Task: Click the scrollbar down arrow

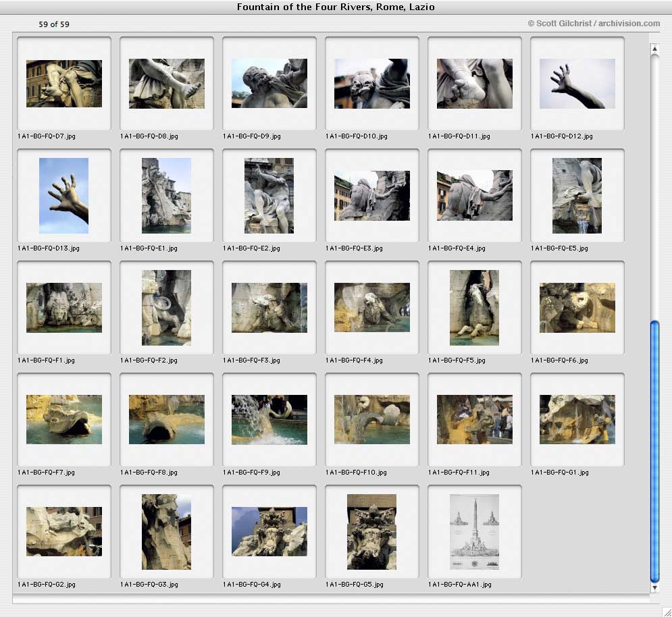Action: pyautogui.click(x=654, y=588)
